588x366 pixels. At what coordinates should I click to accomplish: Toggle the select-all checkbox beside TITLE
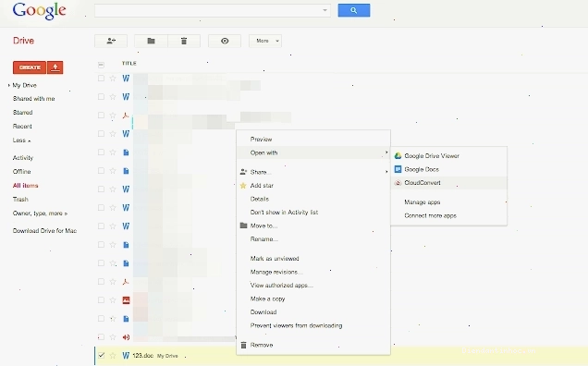101,65
